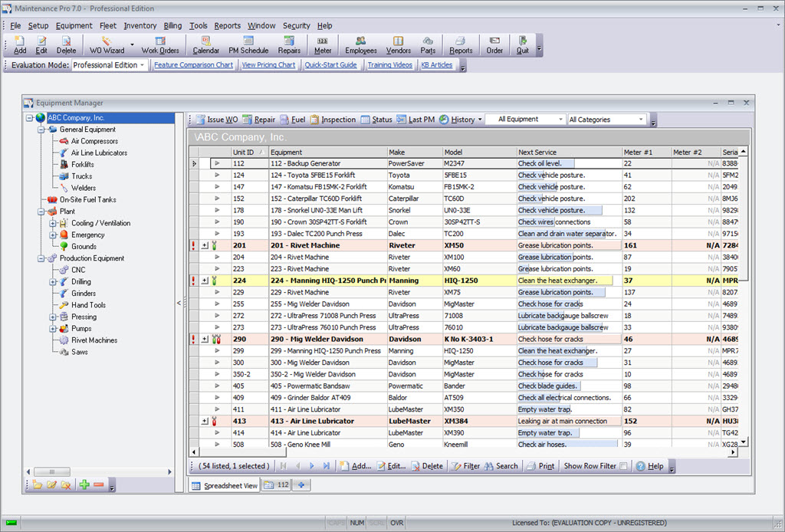Click the Search binoculars button
785x532 pixels.
click(x=501, y=466)
